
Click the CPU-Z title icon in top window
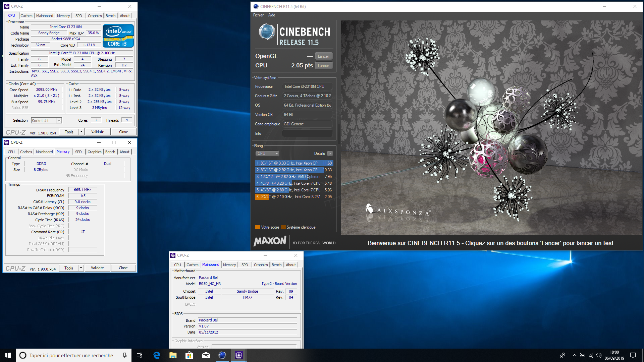point(7,6)
